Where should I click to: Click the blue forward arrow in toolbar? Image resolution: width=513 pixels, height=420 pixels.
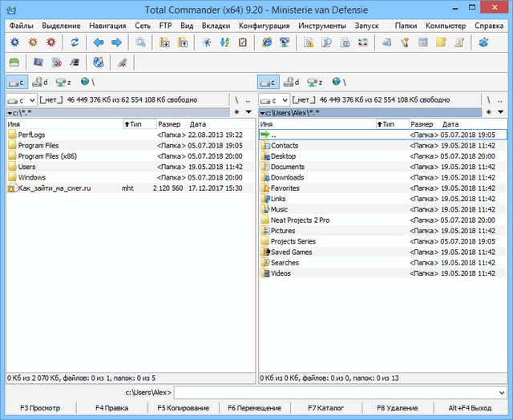pyautogui.click(x=116, y=42)
